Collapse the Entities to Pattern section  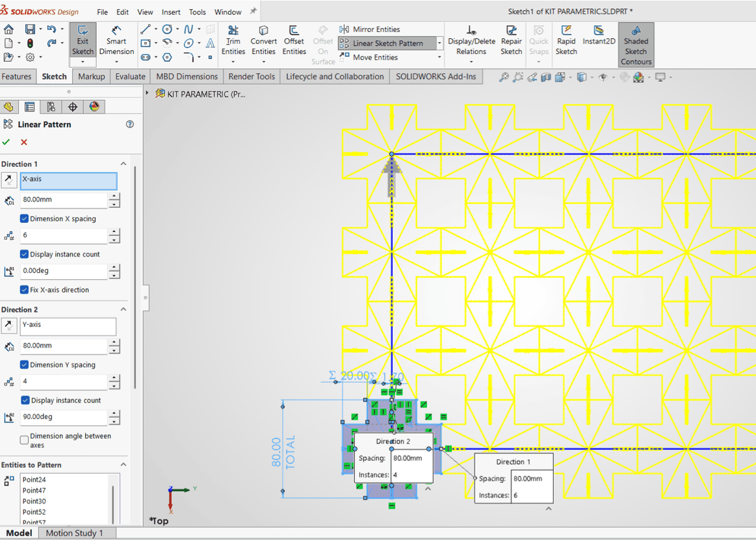(x=124, y=465)
